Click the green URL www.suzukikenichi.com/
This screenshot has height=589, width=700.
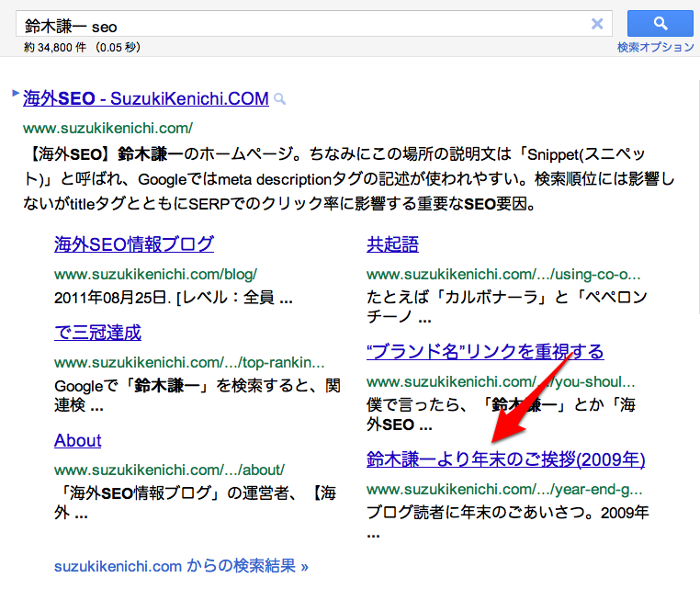click(x=107, y=128)
